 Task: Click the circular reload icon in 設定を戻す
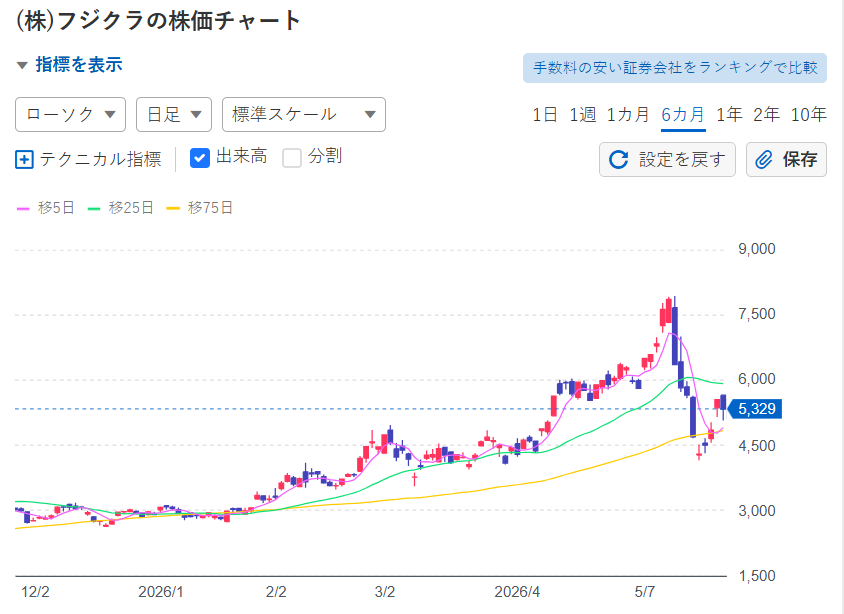(x=618, y=160)
